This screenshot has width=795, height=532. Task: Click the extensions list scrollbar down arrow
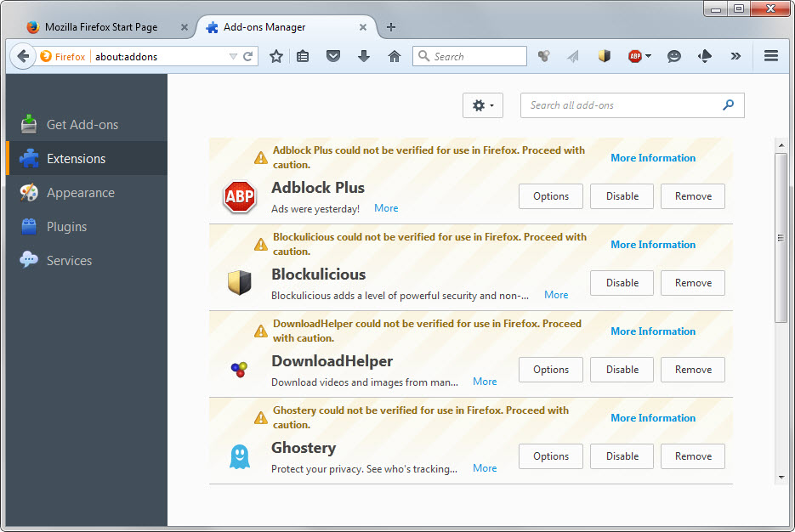tap(781, 478)
